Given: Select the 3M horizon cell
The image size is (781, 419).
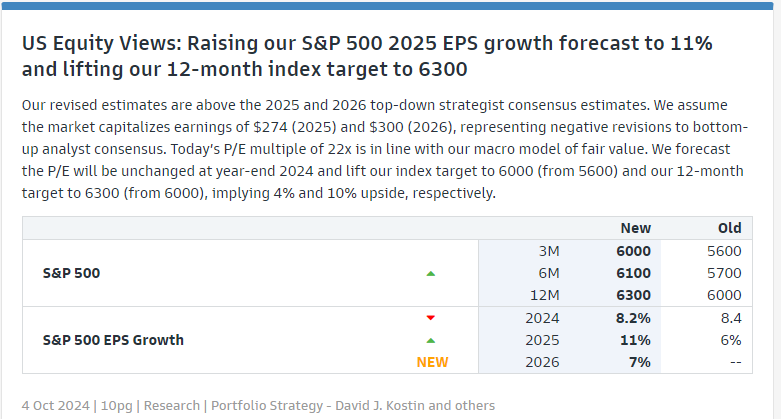Looking at the screenshot, I should click(547, 251).
